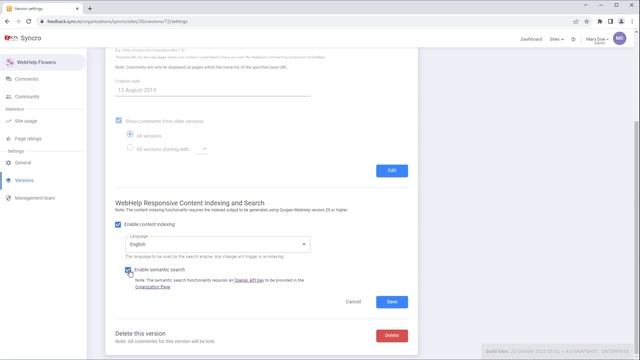Viewport: 640px width, 360px height.
Task: Click the Syncro logo in header
Action: (x=23, y=38)
